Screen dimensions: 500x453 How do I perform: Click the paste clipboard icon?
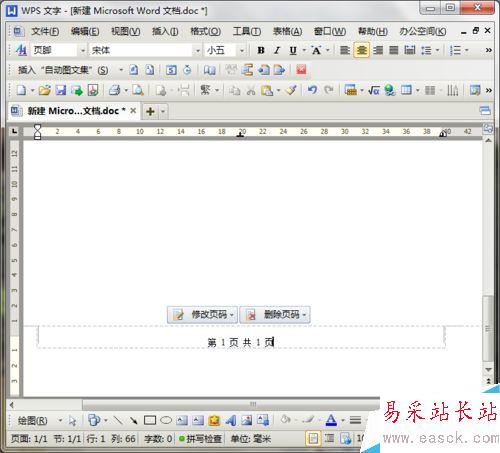[x=267, y=90]
